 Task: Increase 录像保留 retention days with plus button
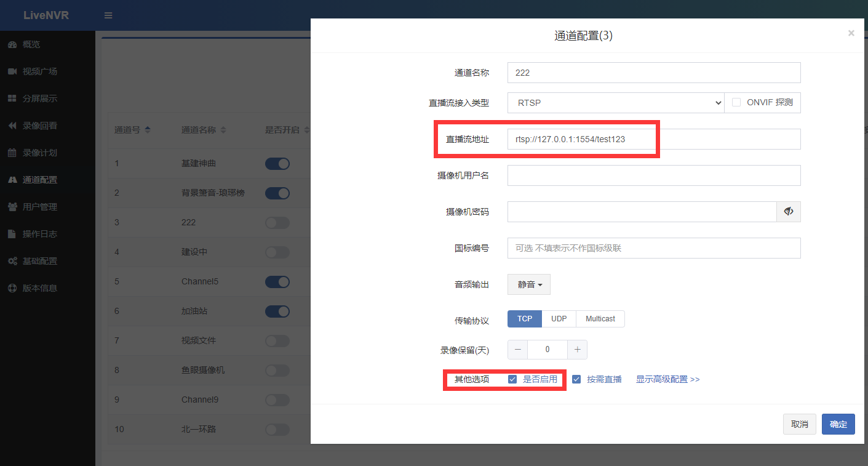tap(576, 349)
